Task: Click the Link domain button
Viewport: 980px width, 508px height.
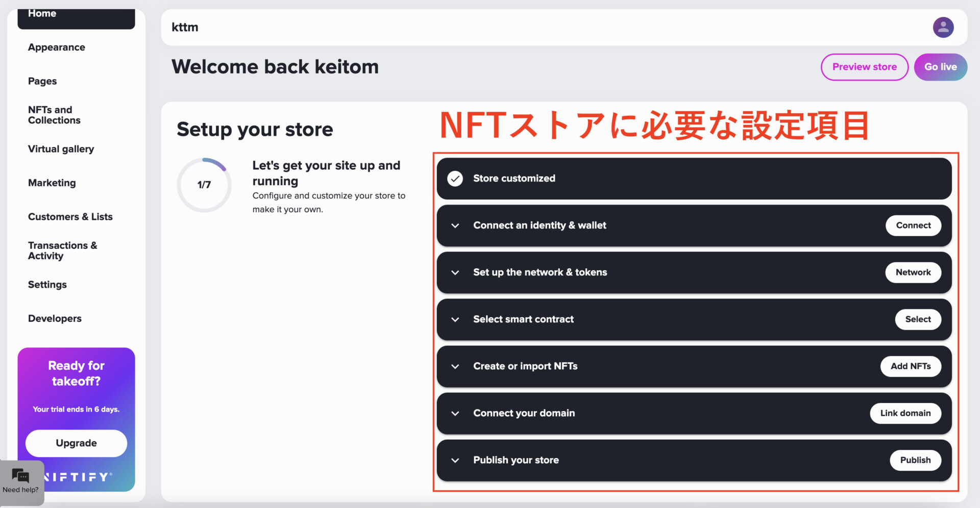Action: 905,413
